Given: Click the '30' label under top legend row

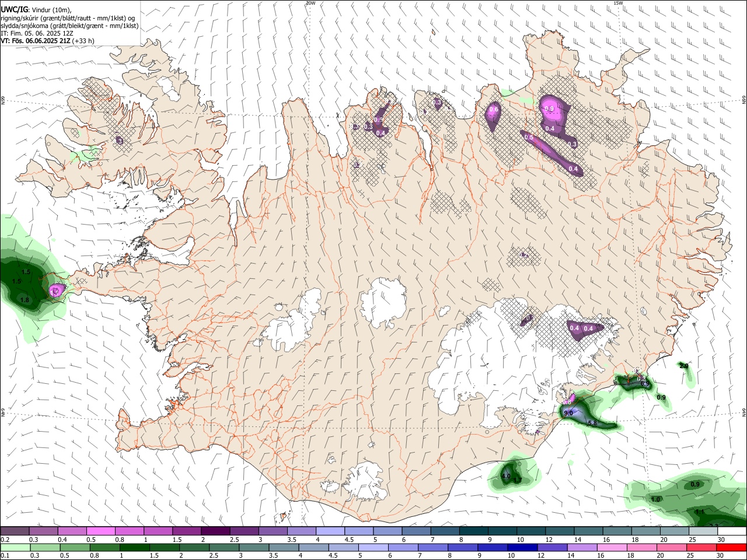Looking at the screenshot, I should pos(721,540).
